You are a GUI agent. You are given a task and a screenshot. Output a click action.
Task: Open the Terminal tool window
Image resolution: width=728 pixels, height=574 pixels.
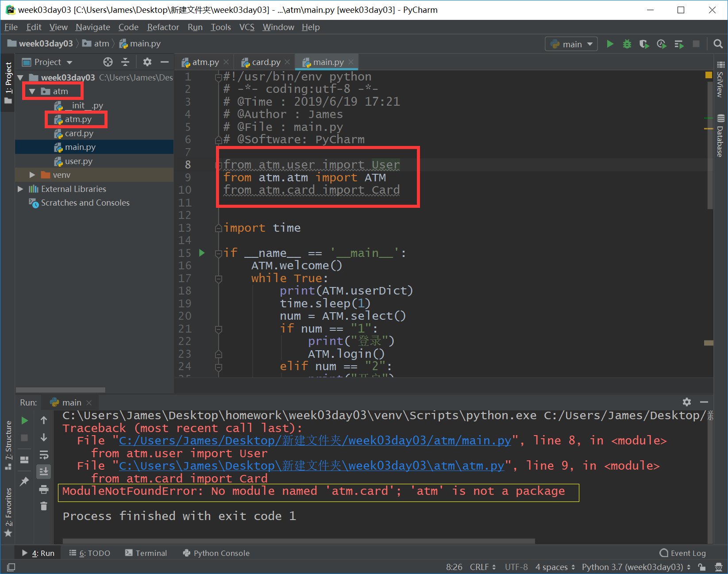tap(146, 553)
